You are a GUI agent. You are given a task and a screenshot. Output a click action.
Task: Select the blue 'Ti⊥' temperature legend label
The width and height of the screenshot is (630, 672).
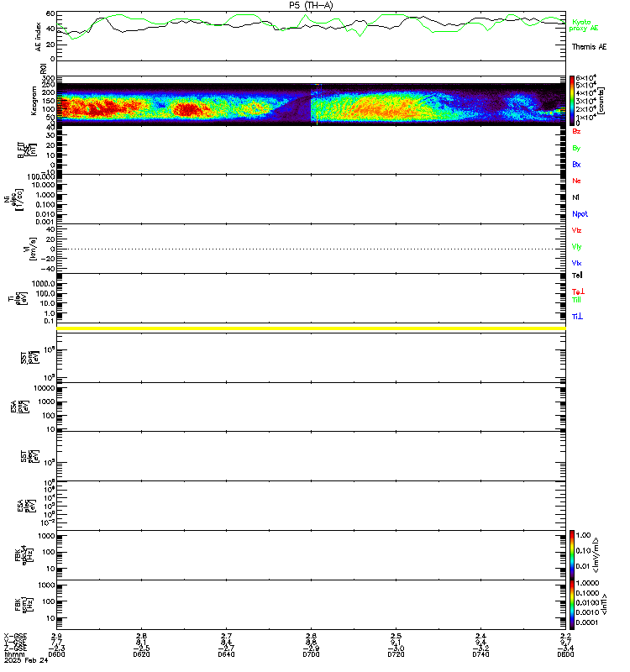point(577,317)
